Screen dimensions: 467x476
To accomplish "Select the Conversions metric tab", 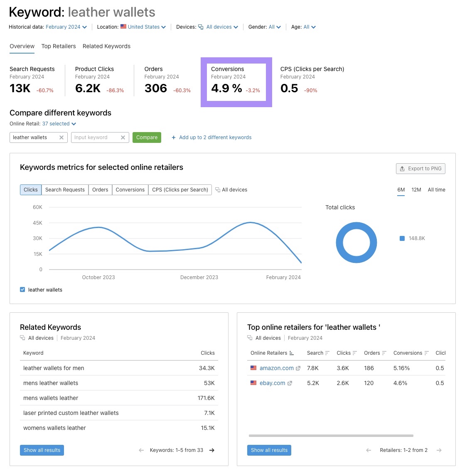I will click(130, 189).
